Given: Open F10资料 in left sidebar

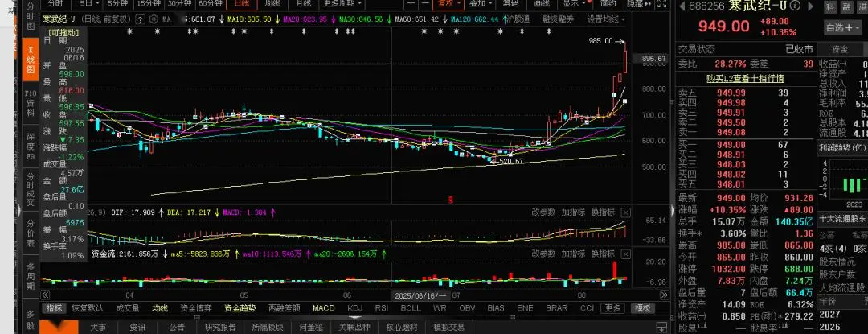Looking at the screenshot, I should (31, 104).
